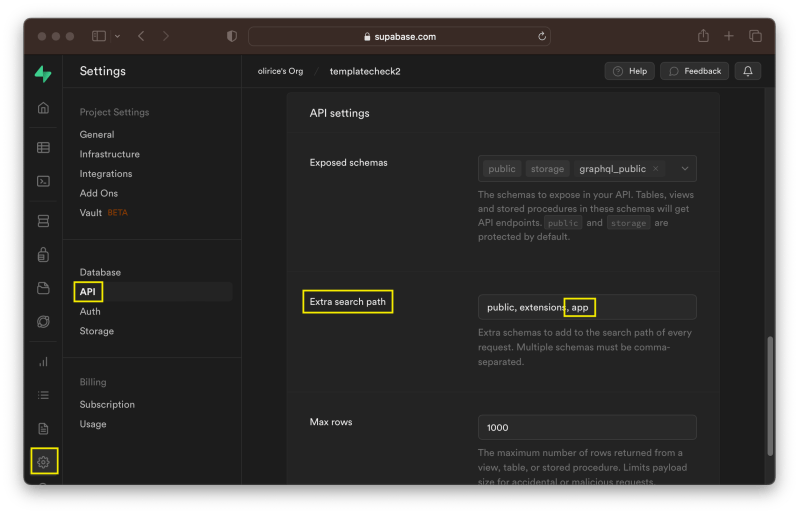Open the SQL Editor terminal icon

(x=43, y=181)
